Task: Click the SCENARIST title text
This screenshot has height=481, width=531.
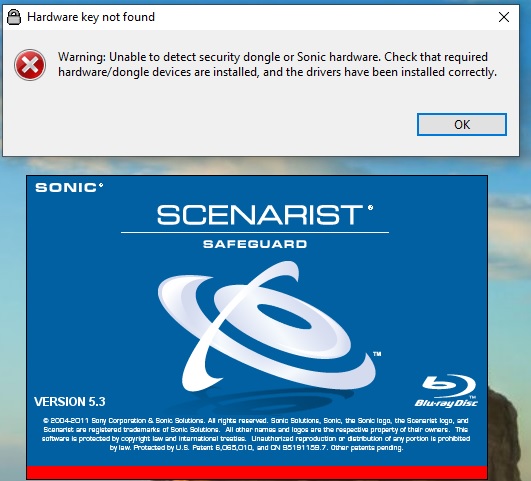Action: coord(260,215)
